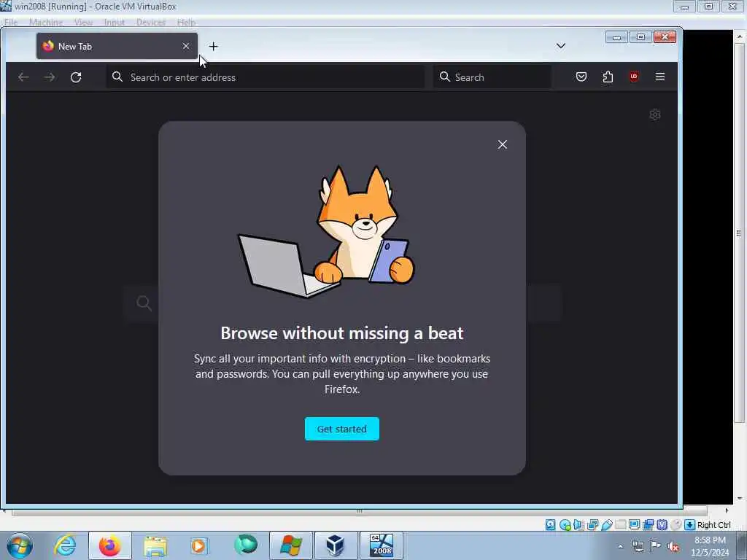Click VirtualBox audio status icon
Viewport: 747px width, 560px height.
(x=578, y=525)
